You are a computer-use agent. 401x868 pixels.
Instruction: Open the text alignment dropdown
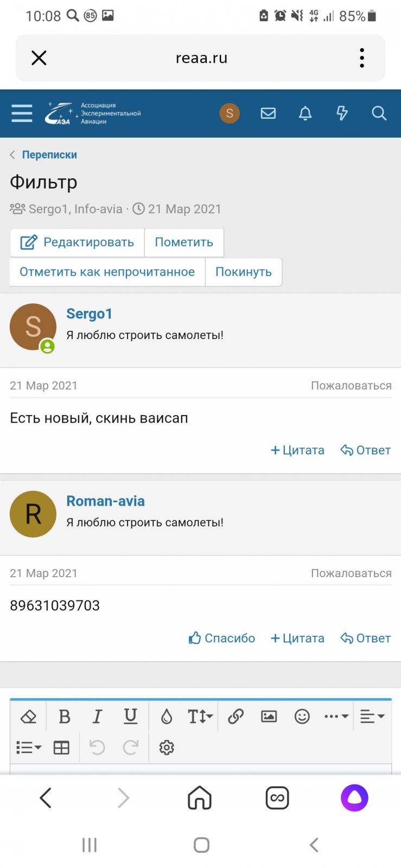pos(373,716)
